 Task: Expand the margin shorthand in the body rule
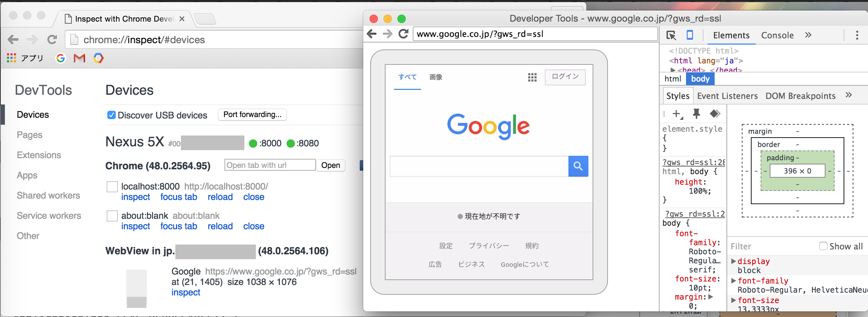coord(710,297)
